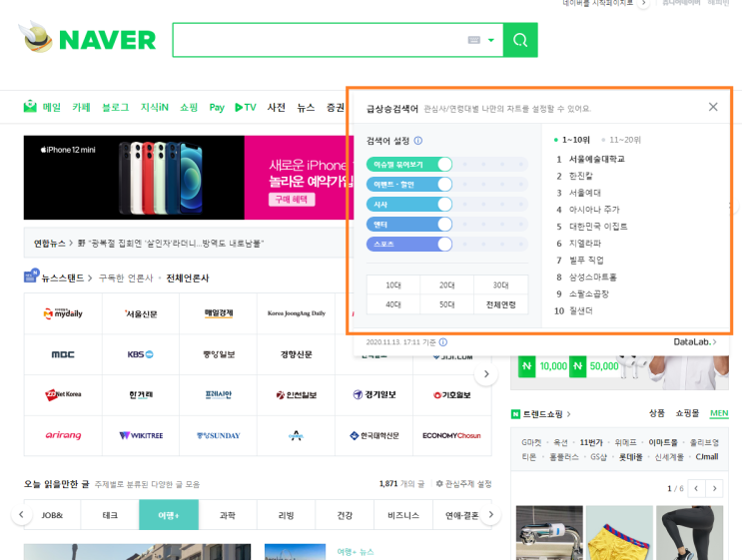Open WIKITREE logo
Viewport: 742px width, 560px height.
coord(141,435)
